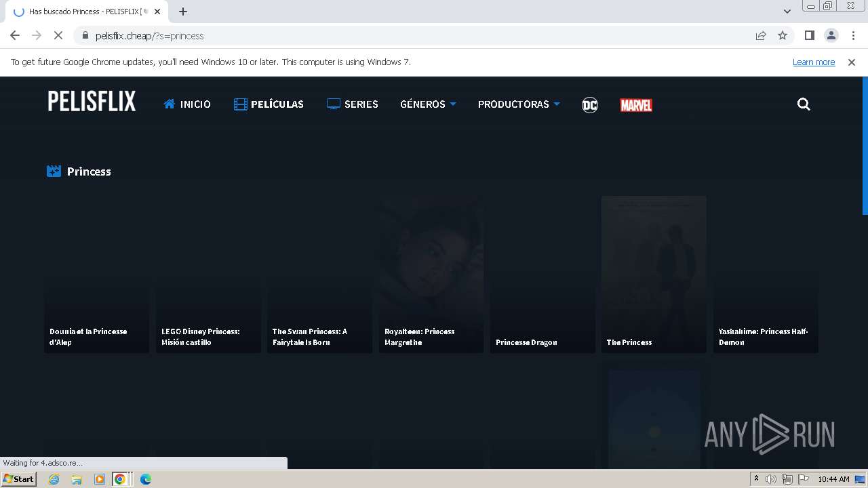Image resolution: width=868 pixels, height=488 pixels.
Task: Open the DC logo icon
Action: pos(590,104)
